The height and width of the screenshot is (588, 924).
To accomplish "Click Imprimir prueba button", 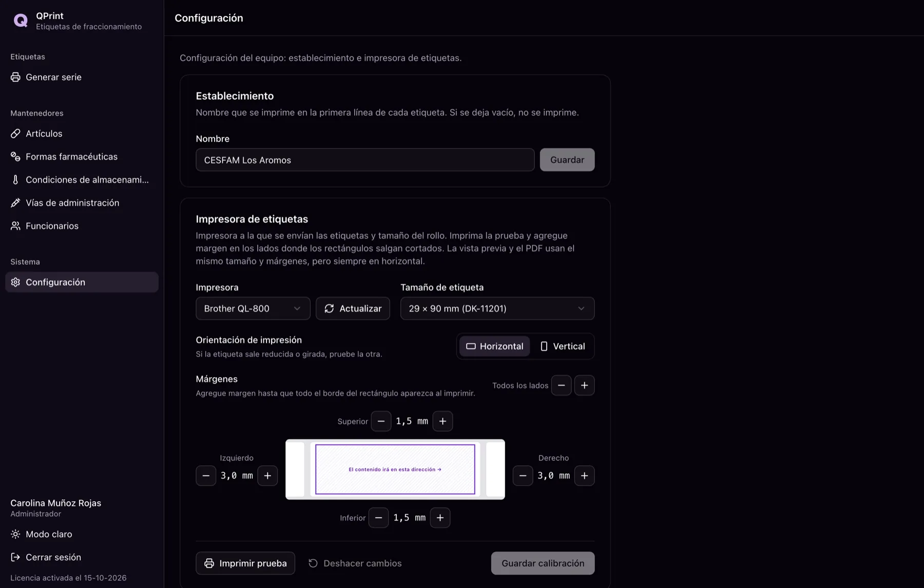I will click(x=245, y=563).
